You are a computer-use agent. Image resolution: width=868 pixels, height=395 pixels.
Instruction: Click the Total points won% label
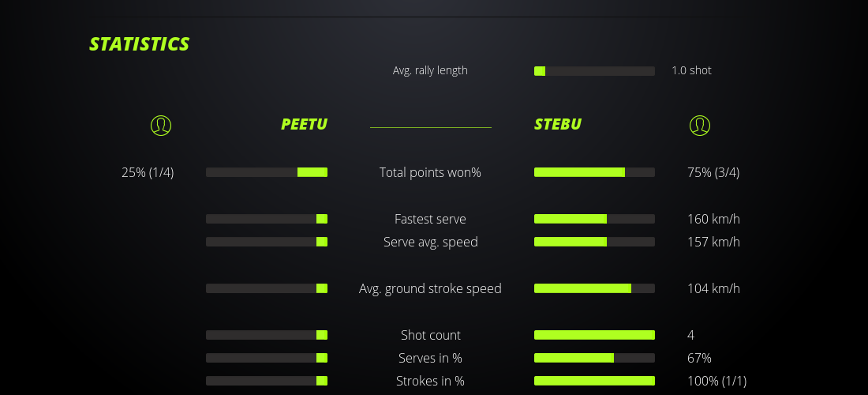(430, 172)
